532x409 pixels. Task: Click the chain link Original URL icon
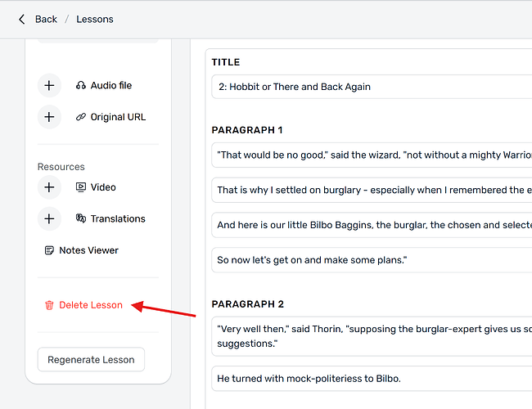pos(81,117)
